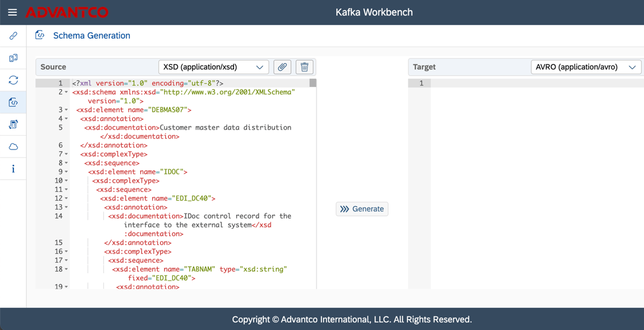Open the hamburger navigation menu

tap(12, 12)
